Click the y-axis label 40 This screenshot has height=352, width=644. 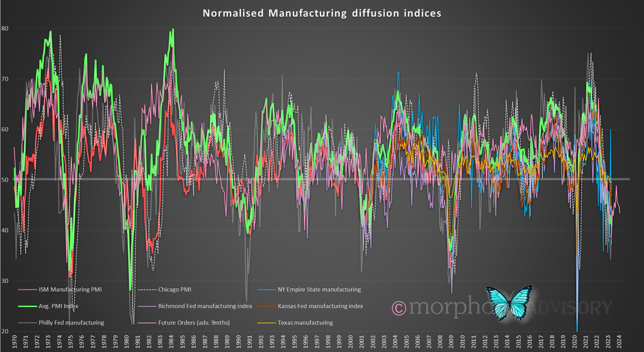(x=5, y=230)
